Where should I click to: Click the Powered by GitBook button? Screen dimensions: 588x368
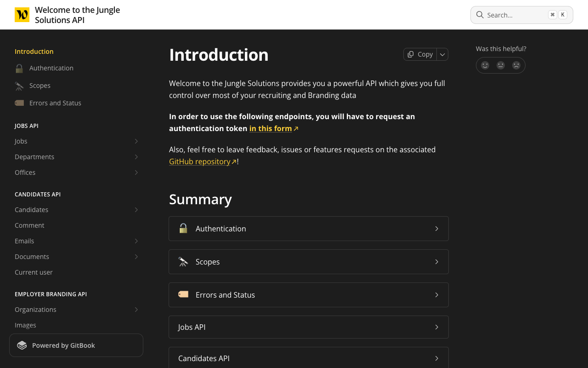[x=76, y=345]
